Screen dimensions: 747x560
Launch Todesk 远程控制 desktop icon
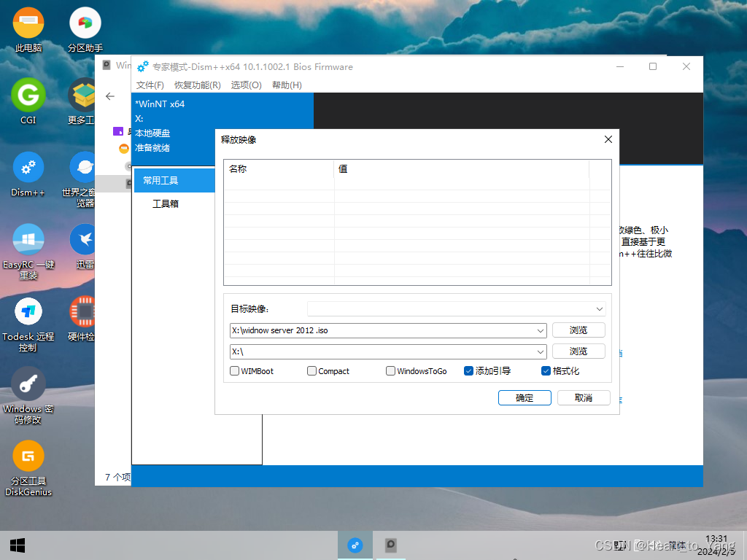click(28, 312)
